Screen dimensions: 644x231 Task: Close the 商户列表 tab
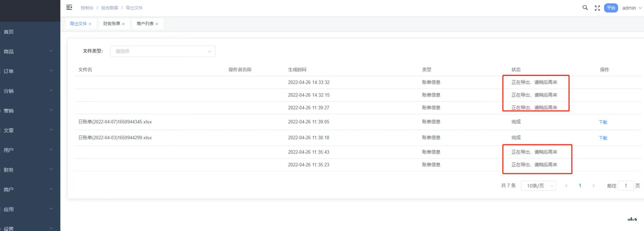[157, 24]
